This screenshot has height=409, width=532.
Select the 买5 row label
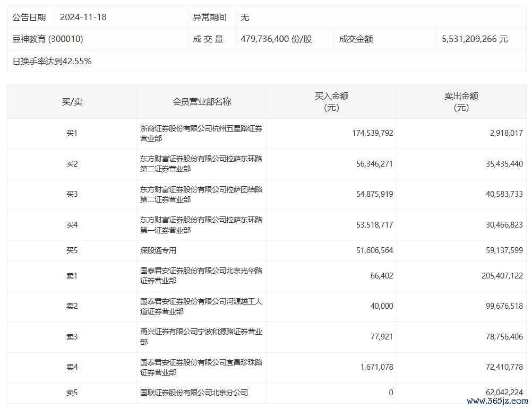(x=72, y=250)
